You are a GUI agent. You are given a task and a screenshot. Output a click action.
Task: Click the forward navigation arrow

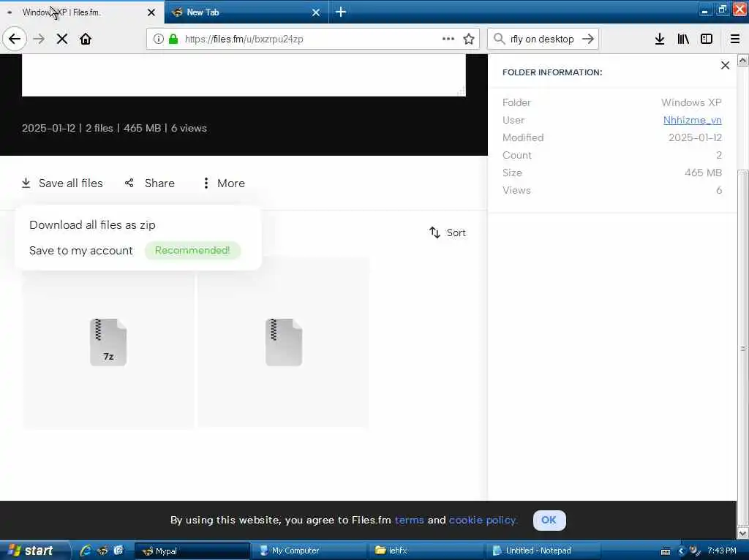(x=39, y=39)
